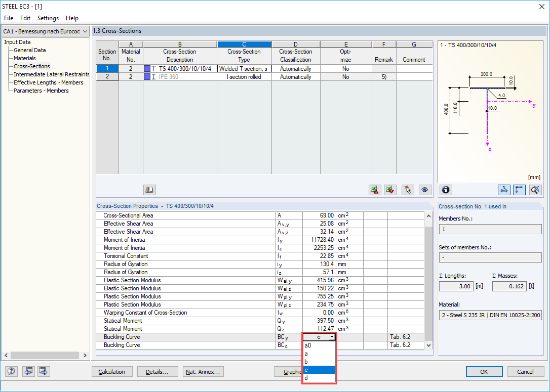Select section row number 1 header

(x=107, y=69)
